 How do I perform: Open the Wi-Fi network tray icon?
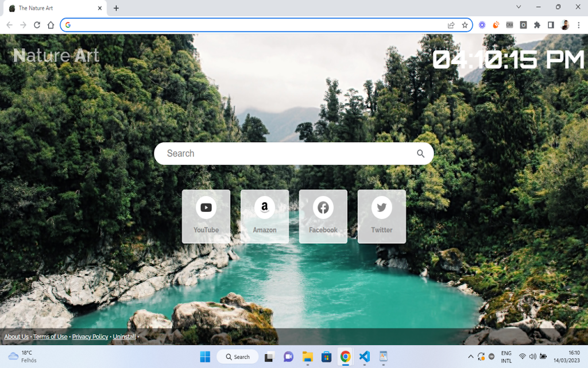point(523,356)
